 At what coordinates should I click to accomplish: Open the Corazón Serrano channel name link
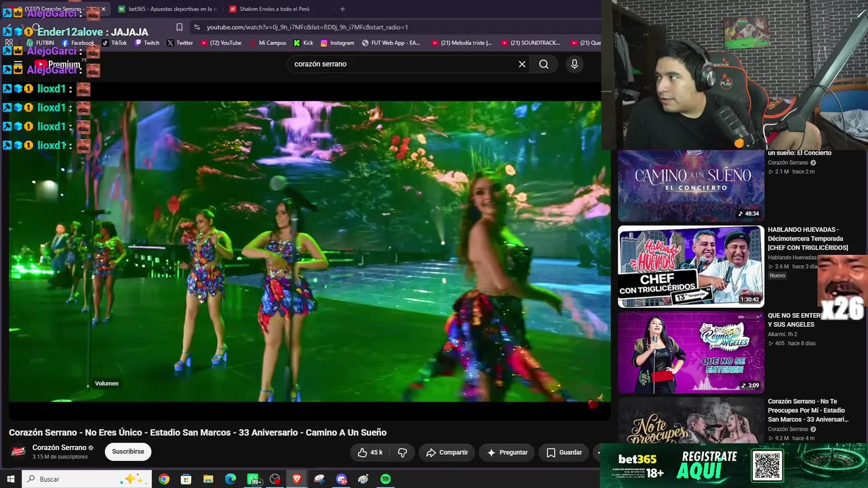(59, 447)
